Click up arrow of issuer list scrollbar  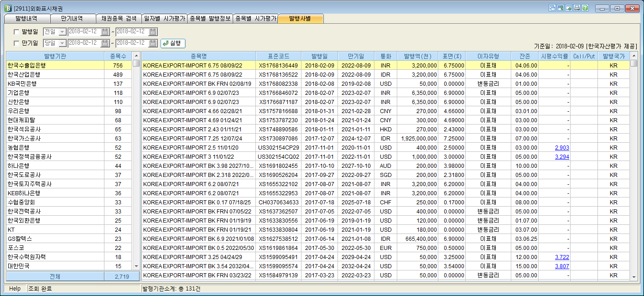136,56
